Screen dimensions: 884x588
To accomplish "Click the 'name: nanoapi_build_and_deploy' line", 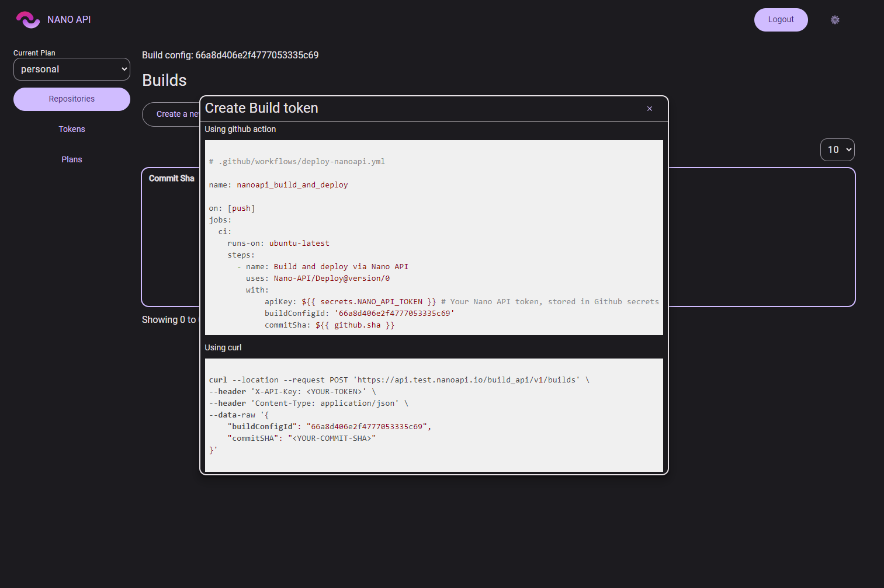I will [278, 185].
